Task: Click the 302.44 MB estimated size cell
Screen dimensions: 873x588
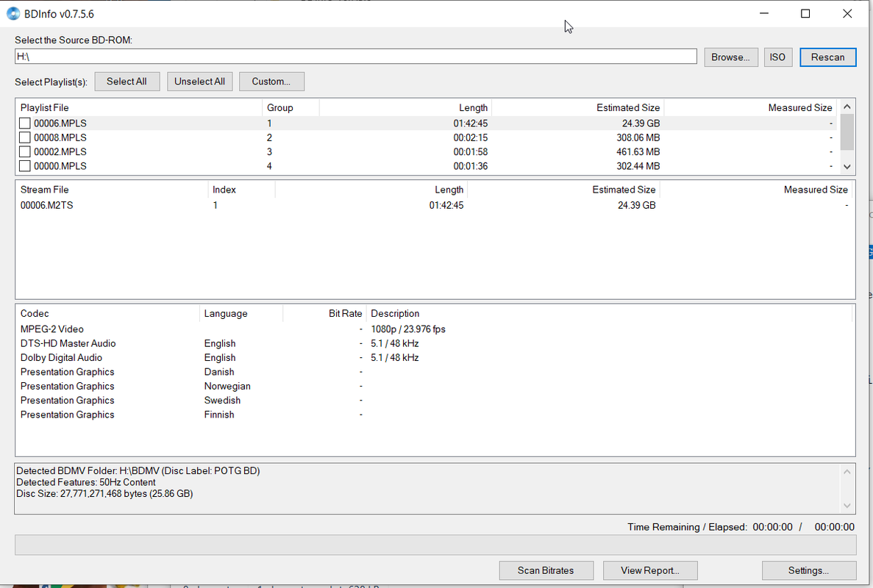Action: 638,166
